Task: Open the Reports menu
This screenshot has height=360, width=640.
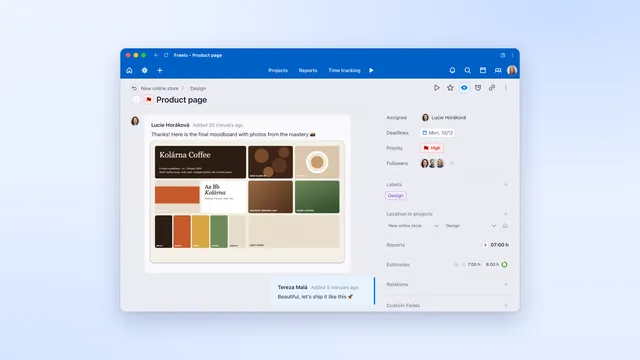Action: coord(308,70)
